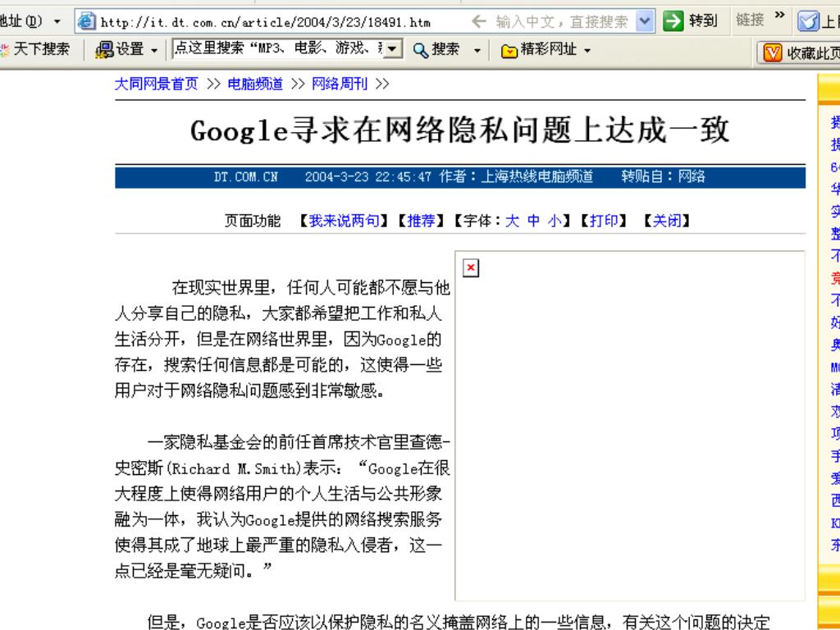840x630 pixels.
Task: Click the 转贴自：网络 text
Action: click(663, 177)
